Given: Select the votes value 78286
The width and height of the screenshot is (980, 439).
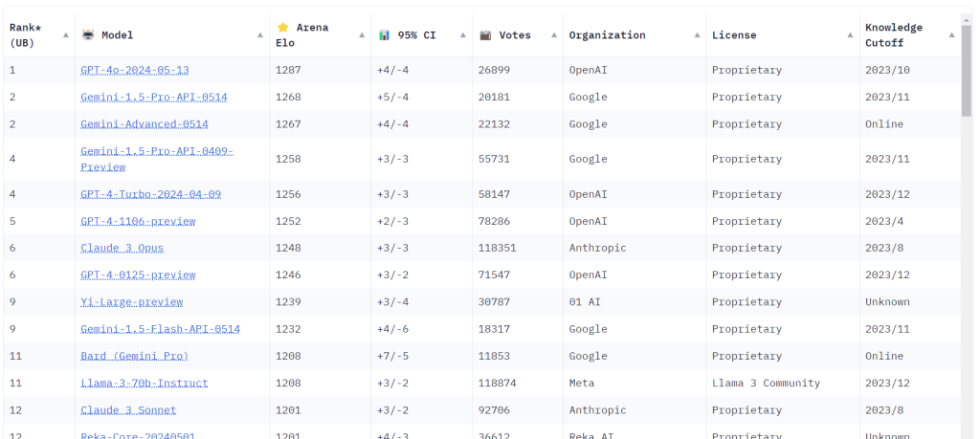Looking at the screenshot, I should (494, 221).
